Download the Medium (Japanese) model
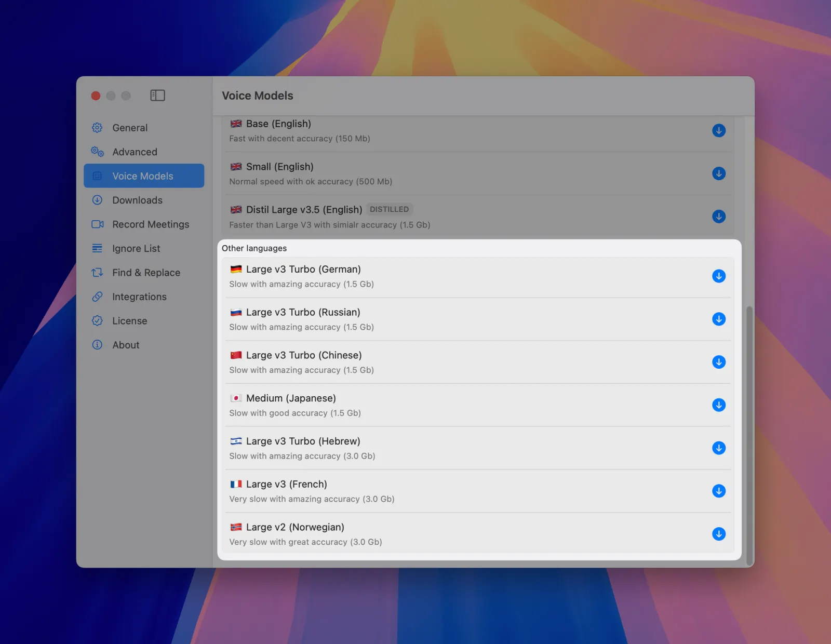831x644 pixels. click(719, 405)
